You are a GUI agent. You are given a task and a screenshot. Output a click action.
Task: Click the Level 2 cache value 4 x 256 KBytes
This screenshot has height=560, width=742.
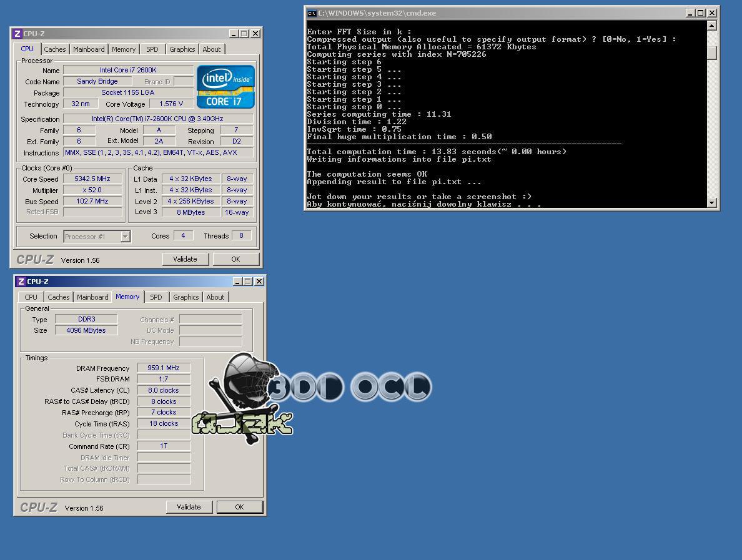[x=191, y=202]
